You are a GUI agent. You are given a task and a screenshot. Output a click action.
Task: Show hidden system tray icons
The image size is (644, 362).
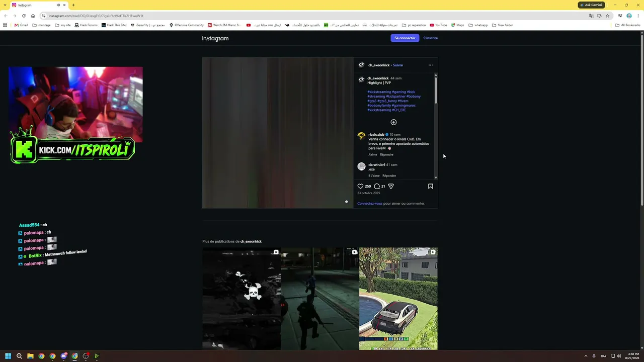coord(585,356)
